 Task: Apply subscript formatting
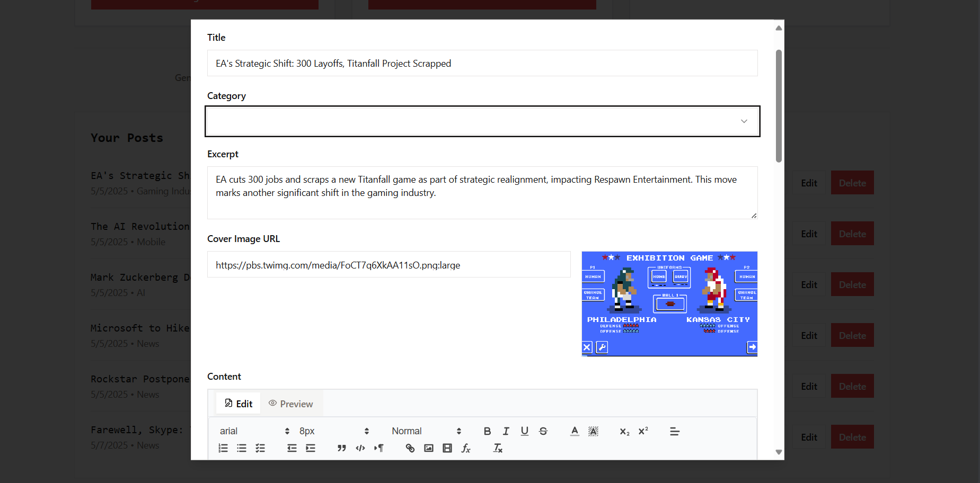click(x=625, y=431)
